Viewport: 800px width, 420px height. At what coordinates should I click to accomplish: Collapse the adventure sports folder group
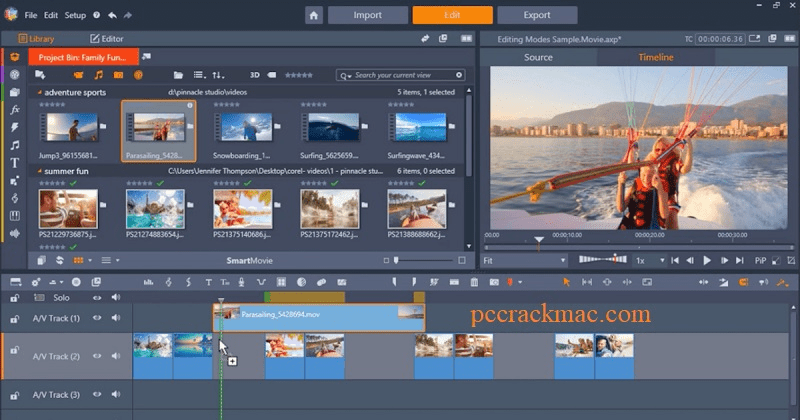(40, 92)
